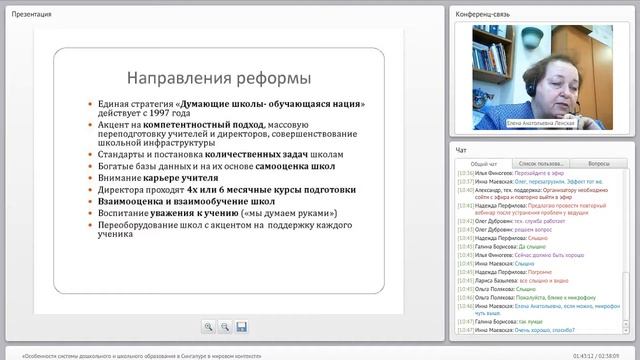This screenshot has width=640, height=360.
Task: Click the Направления реформы slide title
Action: tap(219, 78)
